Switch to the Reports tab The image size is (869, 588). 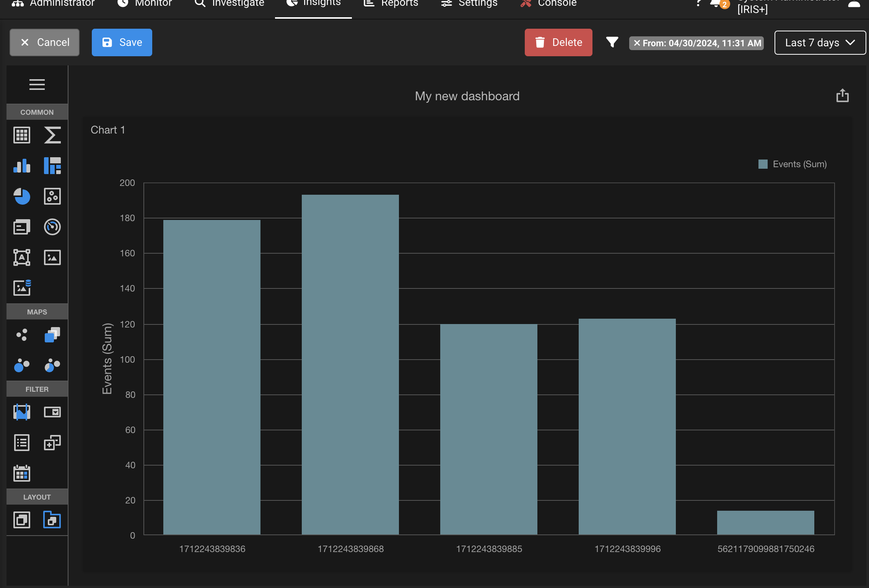tap(391, 4)
